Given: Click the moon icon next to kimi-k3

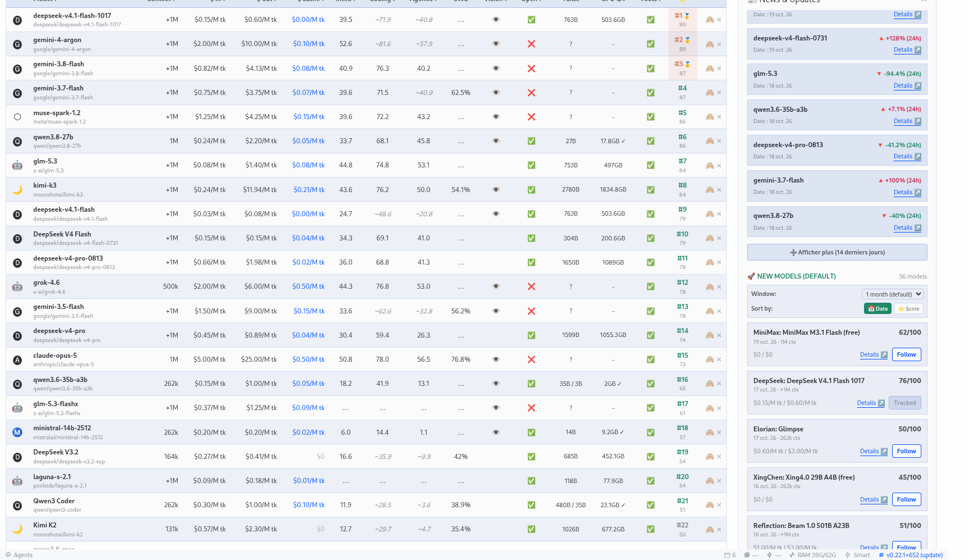Looking at the screenshot, I should (x=17, y=190).
